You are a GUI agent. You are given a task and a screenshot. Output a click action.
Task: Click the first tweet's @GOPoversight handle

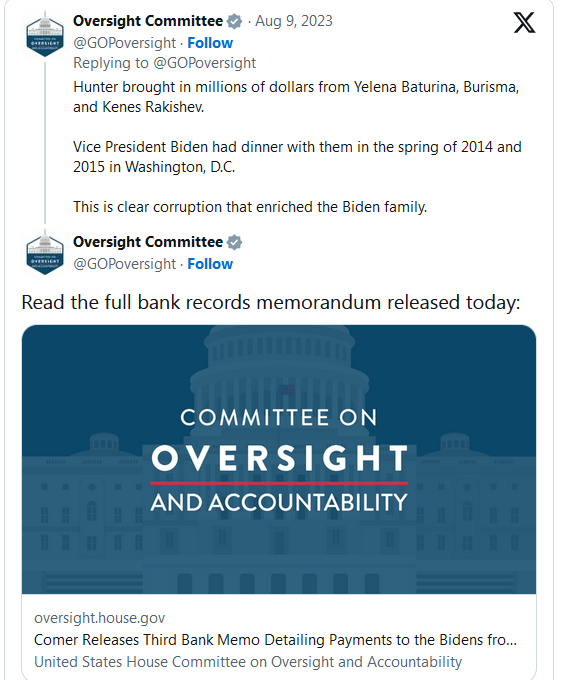click(x=124, y=43)
